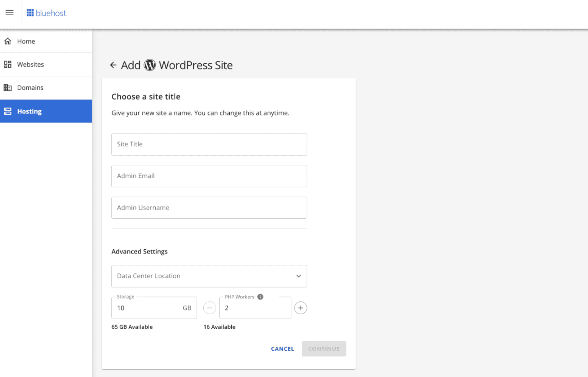Screen dimensions: 588x377
Task: Expand the Data Center Location chevron
Action: (x=298, y=276)
